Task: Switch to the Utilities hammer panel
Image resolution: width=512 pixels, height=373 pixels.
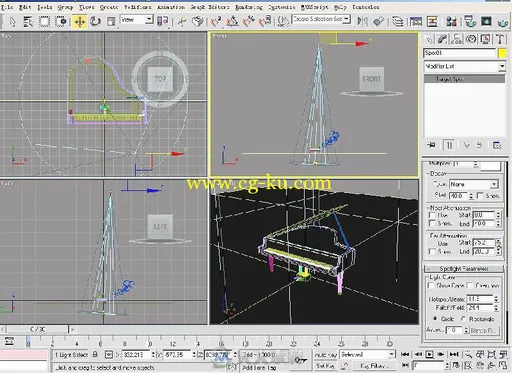Action: [500, 40]
